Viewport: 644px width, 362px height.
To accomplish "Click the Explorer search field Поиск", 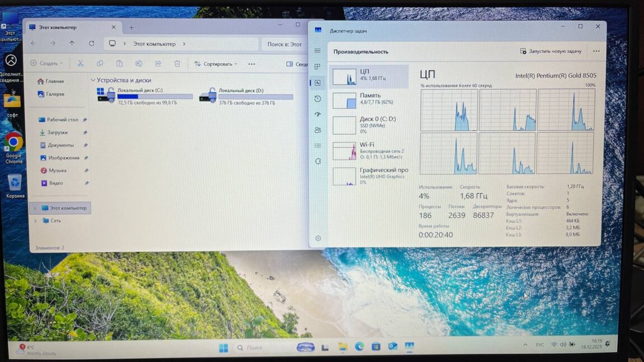I will click(x=284, y=44).
